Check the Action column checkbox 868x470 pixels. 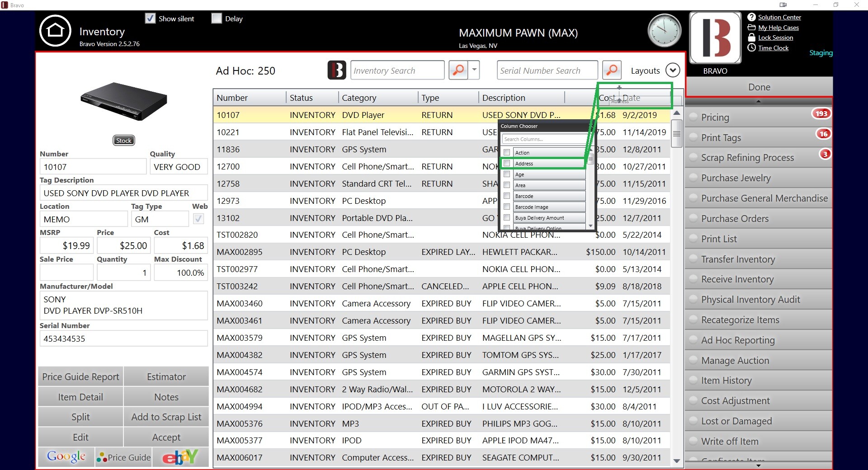point(507,153)
